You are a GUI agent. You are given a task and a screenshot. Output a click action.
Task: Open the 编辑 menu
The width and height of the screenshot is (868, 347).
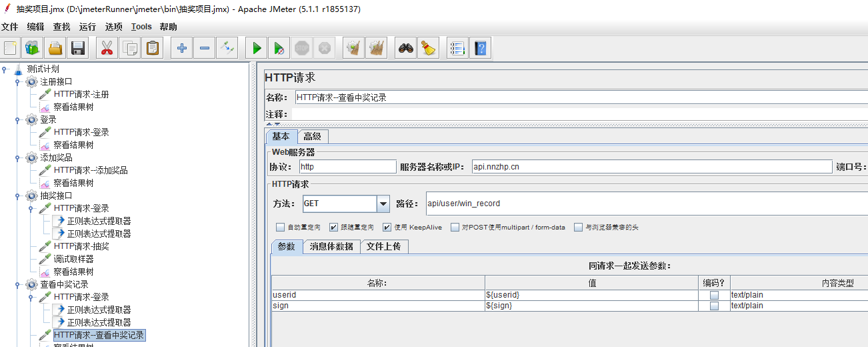(x=36, y=27)
